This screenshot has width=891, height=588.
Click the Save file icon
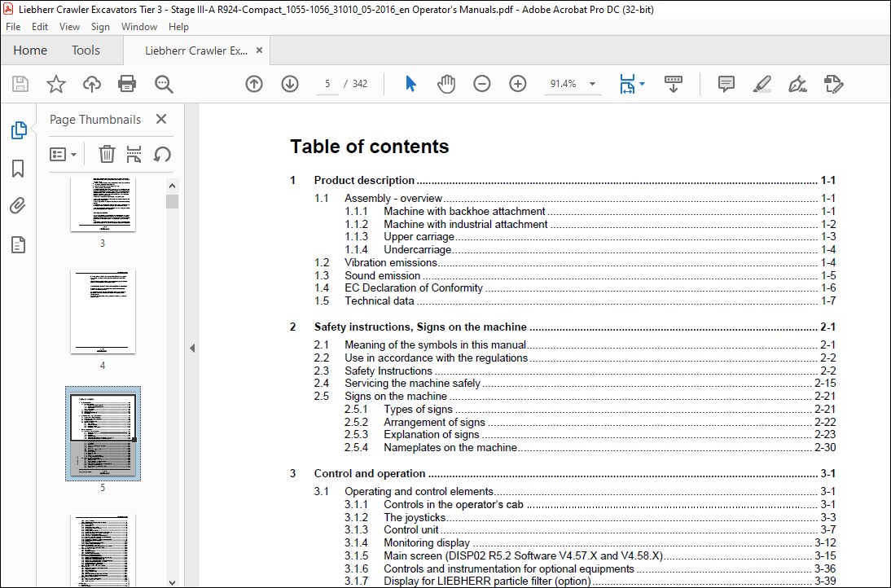click(20, 84)
